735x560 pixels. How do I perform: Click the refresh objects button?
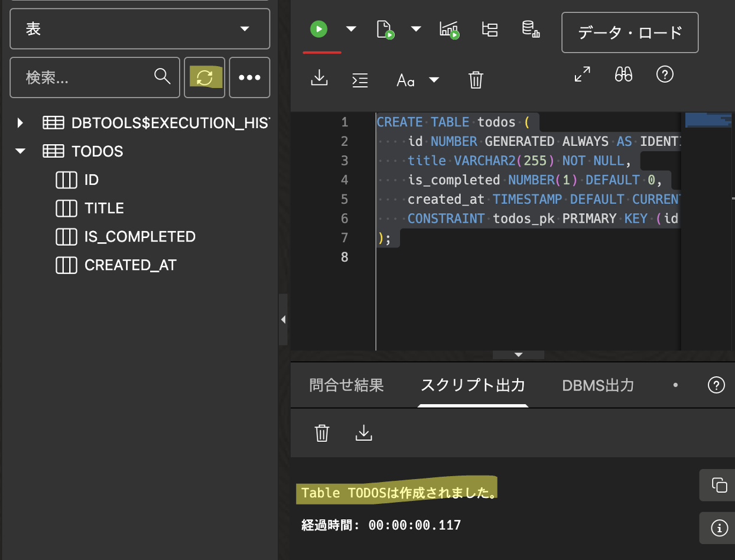pos(204,77)
